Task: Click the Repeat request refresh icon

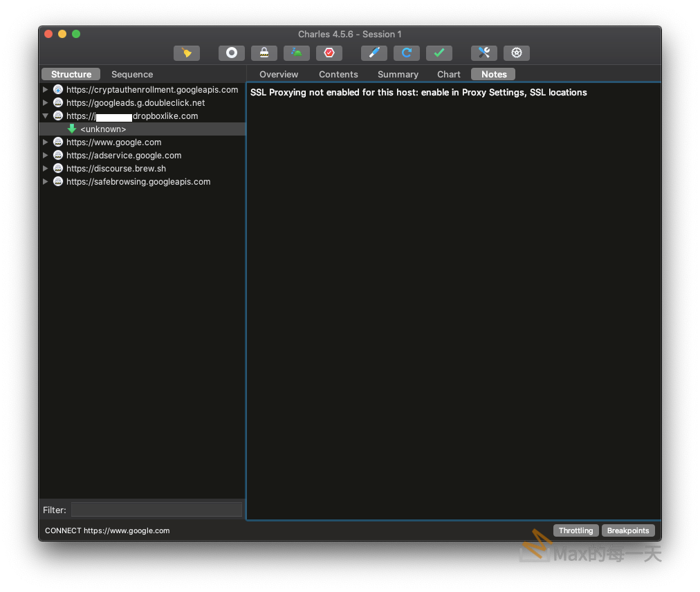Action: (407, 53)
